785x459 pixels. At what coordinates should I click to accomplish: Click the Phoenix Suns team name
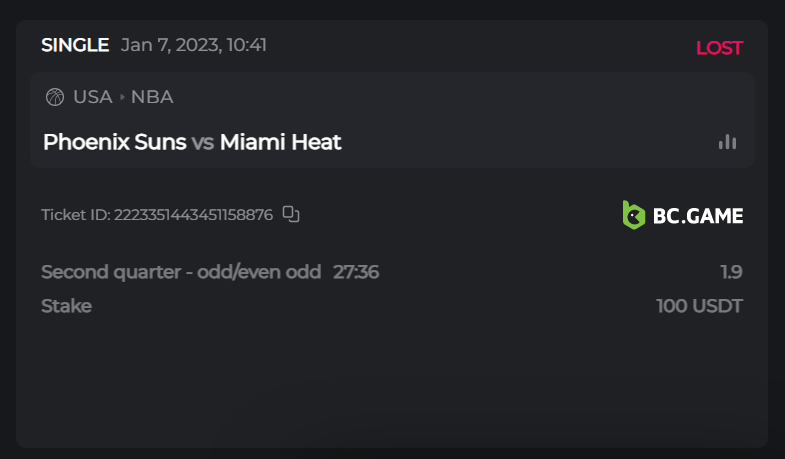(114, 142)
